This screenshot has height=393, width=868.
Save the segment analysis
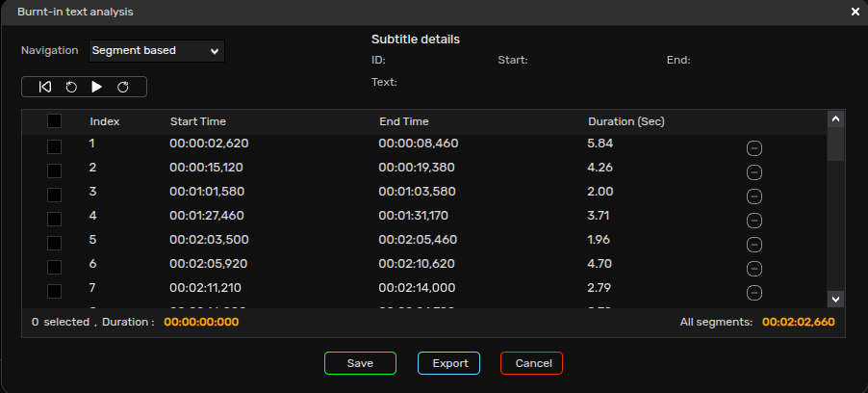[x=360, y=363]
